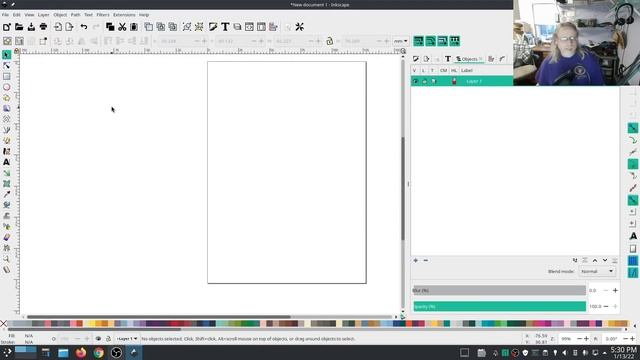Open Chrome from the taskbar
This screenshot has height=360, width=640.
point(99,353)
